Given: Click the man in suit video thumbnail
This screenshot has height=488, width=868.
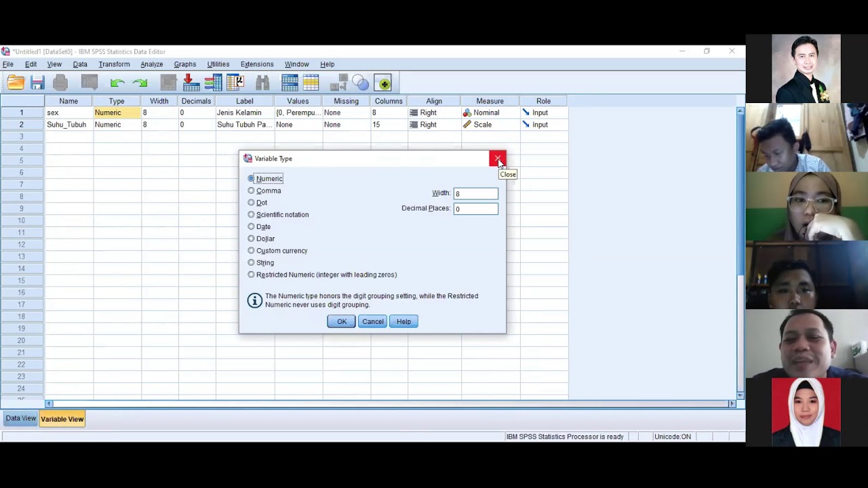Looking at the screenshot, I should (x=806, y=68).
